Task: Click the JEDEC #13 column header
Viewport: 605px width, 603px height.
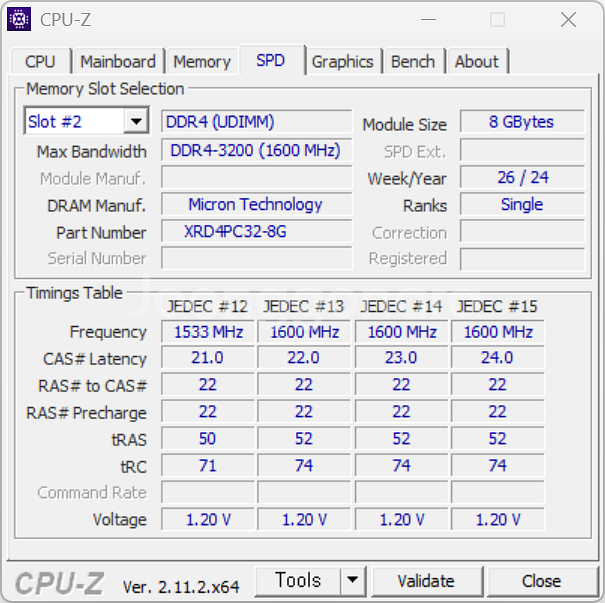Action: pyautogui.click(x=304, y=307)
